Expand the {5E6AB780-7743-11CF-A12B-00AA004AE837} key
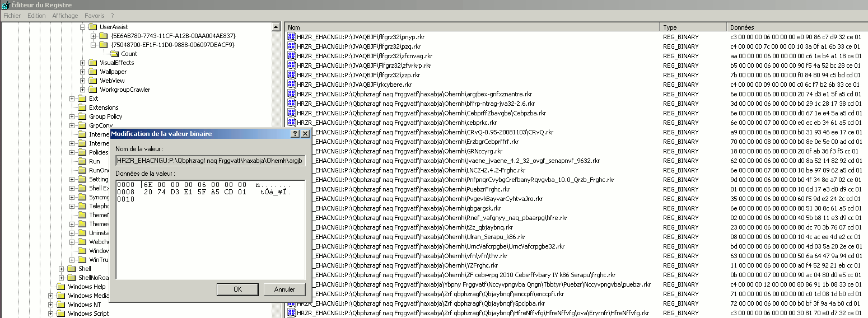The width and height of the screenshot is (868, 318). click(94, 36)
